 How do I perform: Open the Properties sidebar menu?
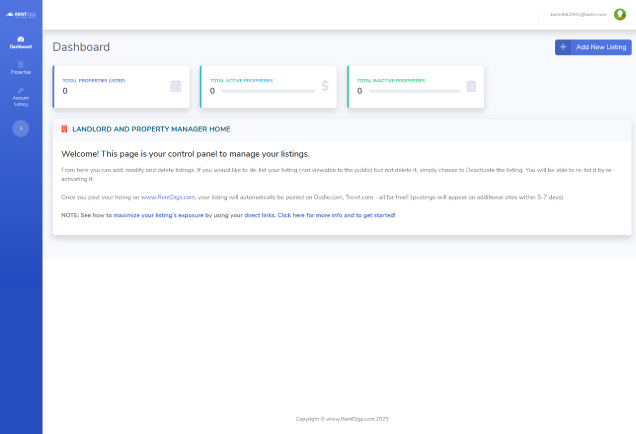[x=21, y=68]
